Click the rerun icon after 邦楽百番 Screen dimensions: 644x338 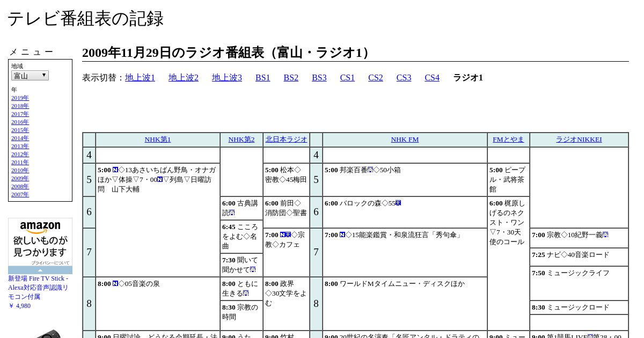[x=370, y=170]
